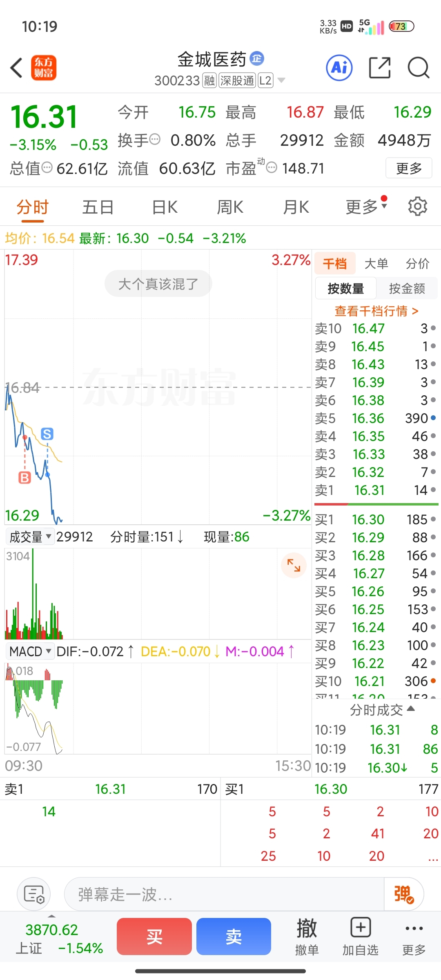Expand stock title dropdown triangle
441x980 pixels.
281,80
